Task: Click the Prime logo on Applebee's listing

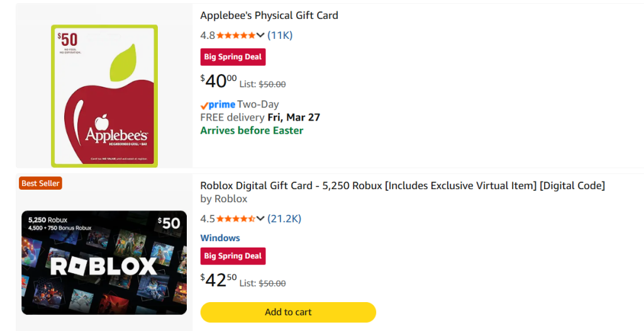Action: tap(218, 105)
